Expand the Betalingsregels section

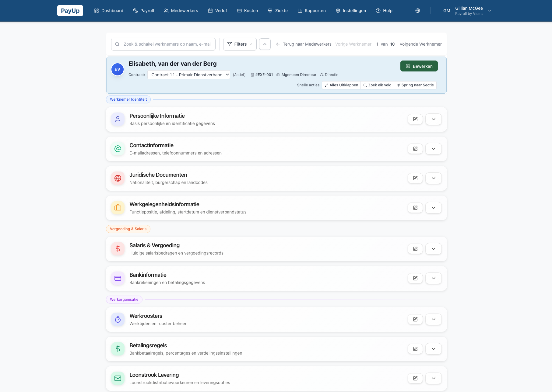433,349
